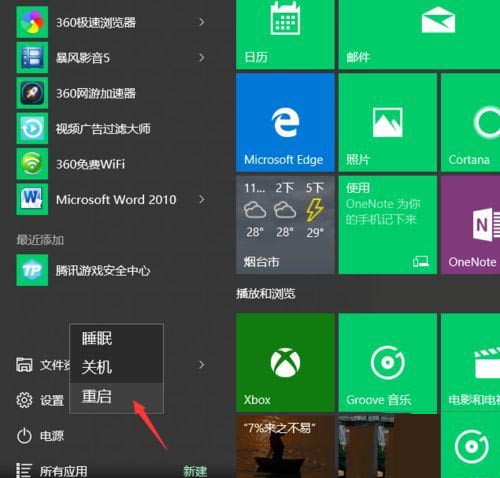Open the 邮件 mail tile
Screen dimensions: 500x478
[x=419, y=34]
